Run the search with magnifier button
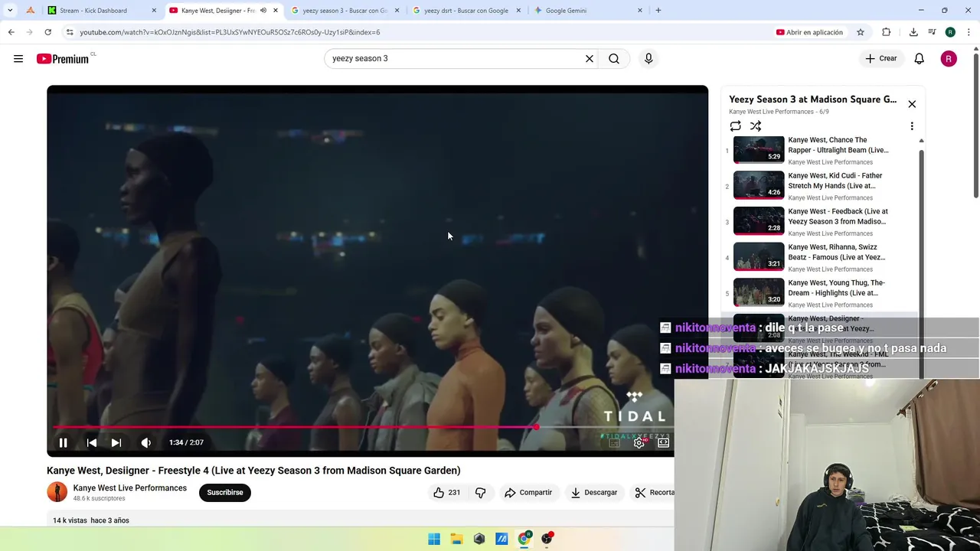 [x=614, y=59]
